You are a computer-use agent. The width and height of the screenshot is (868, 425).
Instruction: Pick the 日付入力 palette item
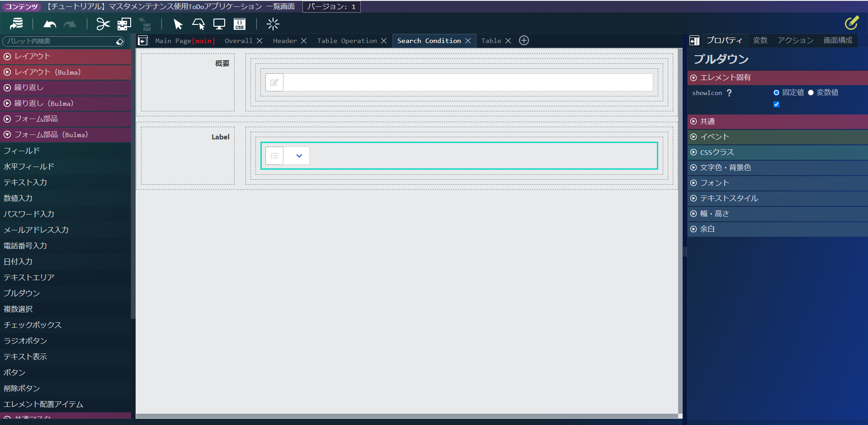pos(66,262)
